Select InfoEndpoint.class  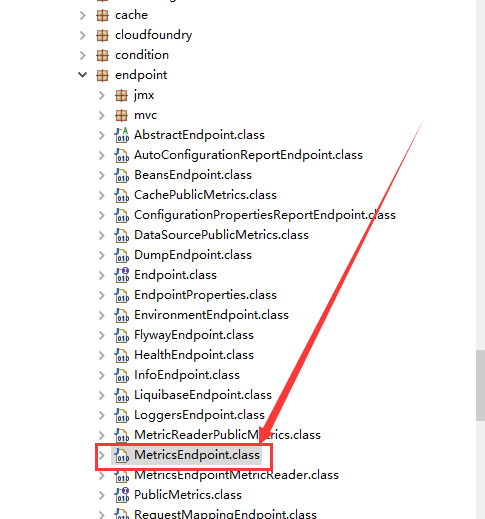click(x=187, y=375)
